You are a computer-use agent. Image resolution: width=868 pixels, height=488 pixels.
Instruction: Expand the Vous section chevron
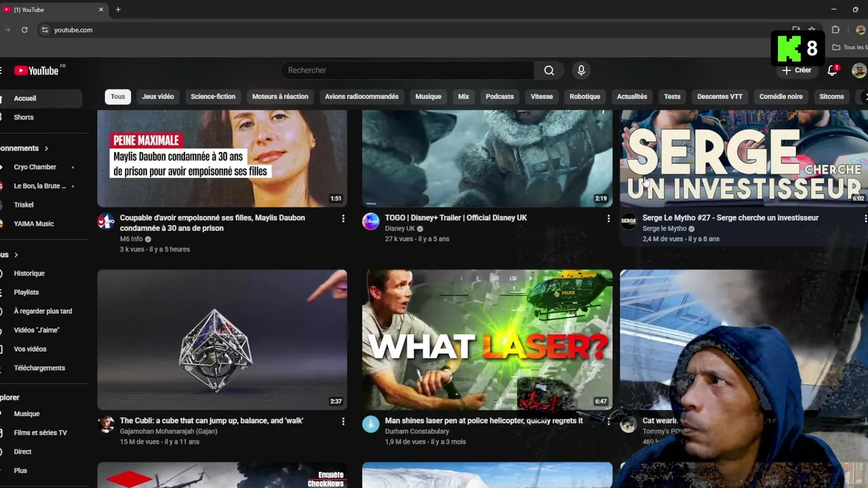(16, 255)
